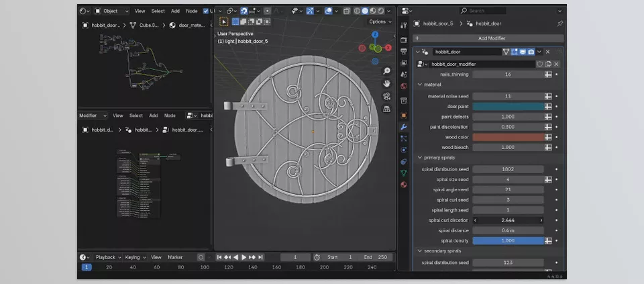The width and height of the screenshot is (644, 284).
Task: Toggle the Use Nodes checkbox
Action: (x=206, y=11)
